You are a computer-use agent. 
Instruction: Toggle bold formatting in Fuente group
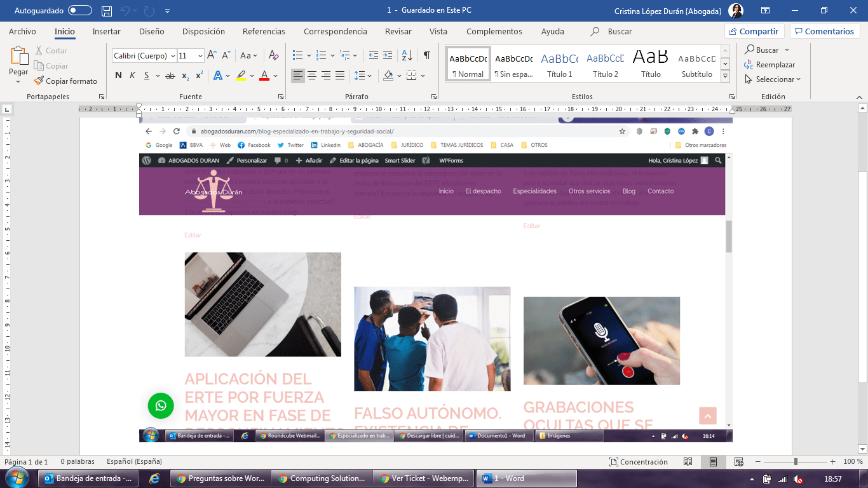(x=118, y=76)
